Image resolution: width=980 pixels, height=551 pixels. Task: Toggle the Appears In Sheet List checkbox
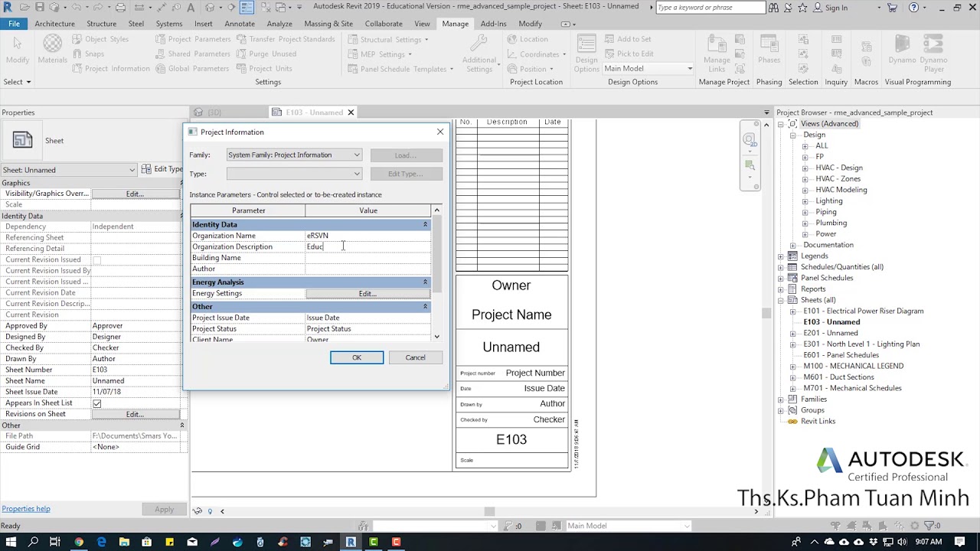point(96,403)
